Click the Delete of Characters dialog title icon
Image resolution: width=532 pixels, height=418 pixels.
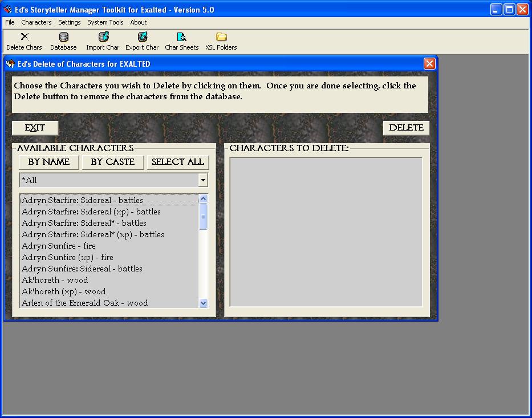10,64
